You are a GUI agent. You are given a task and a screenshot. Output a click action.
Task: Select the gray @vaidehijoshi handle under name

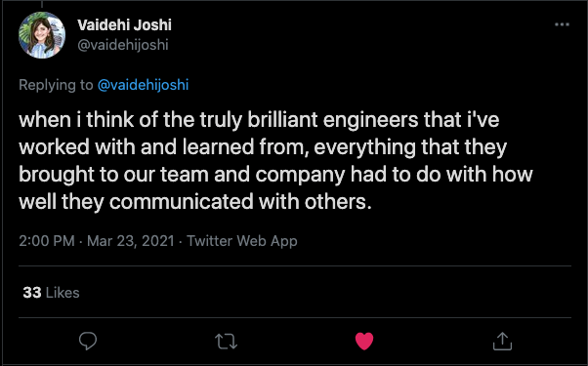[x=123, y=45]
